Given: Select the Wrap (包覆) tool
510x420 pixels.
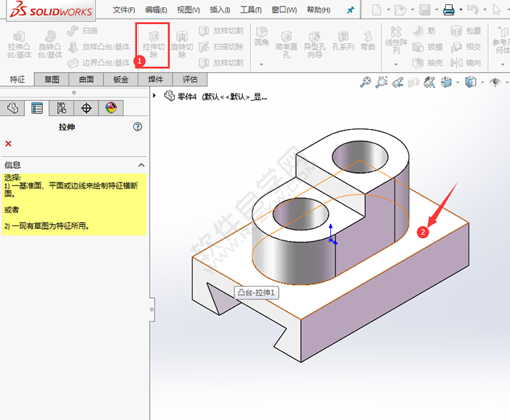Looking at the screenshot, I should tap(466, 31).
